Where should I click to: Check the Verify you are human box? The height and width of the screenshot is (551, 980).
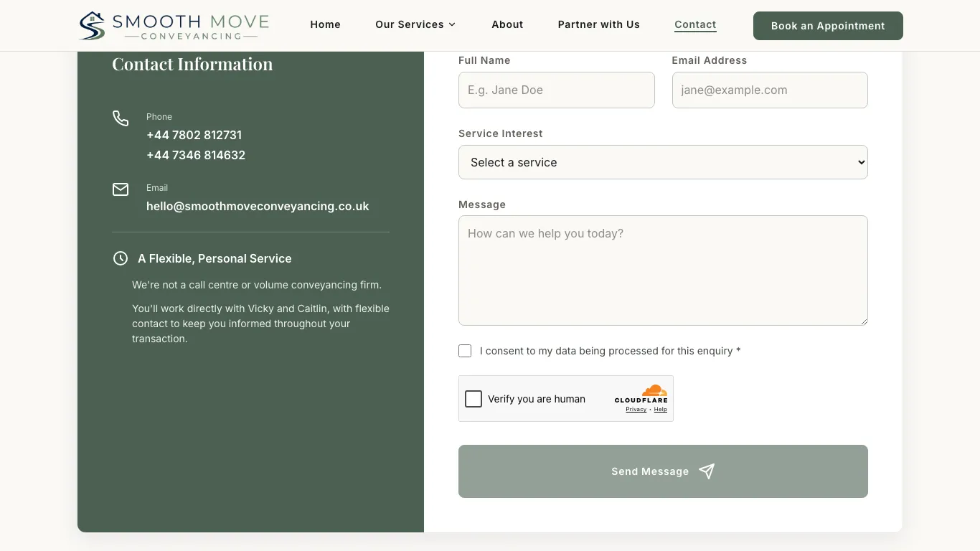coord(473,399)
